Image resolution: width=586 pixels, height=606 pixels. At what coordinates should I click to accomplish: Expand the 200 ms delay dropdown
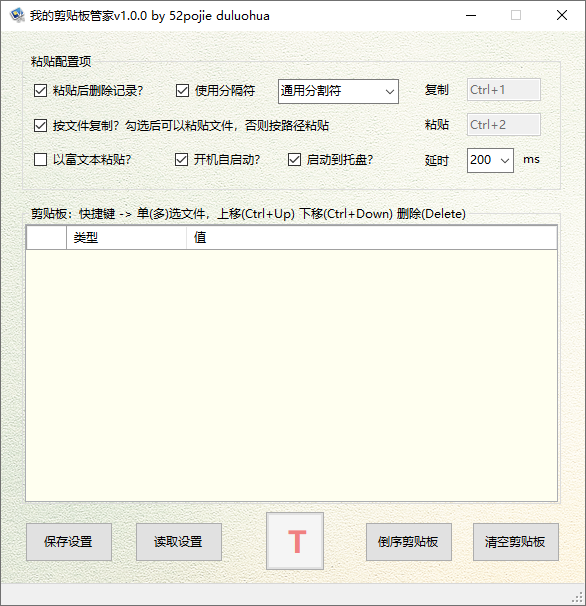click(490, 160)
